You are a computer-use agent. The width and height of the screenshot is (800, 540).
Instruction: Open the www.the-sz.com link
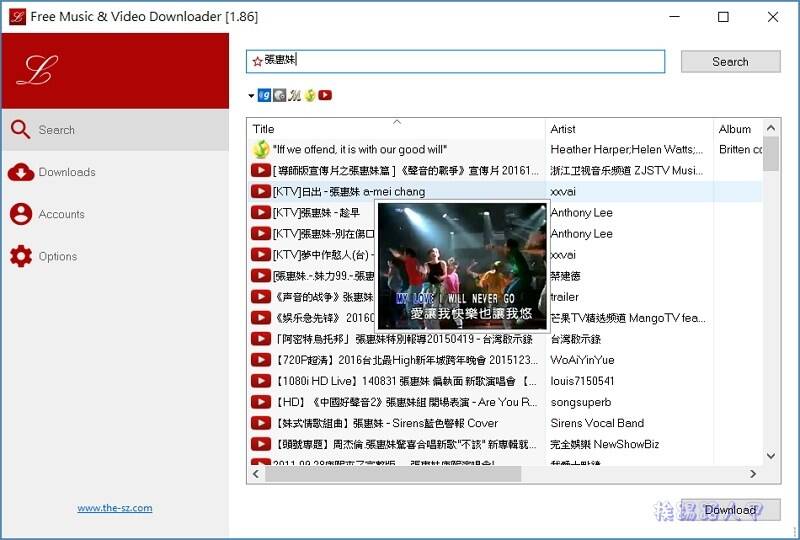click(x=115, y=508)
